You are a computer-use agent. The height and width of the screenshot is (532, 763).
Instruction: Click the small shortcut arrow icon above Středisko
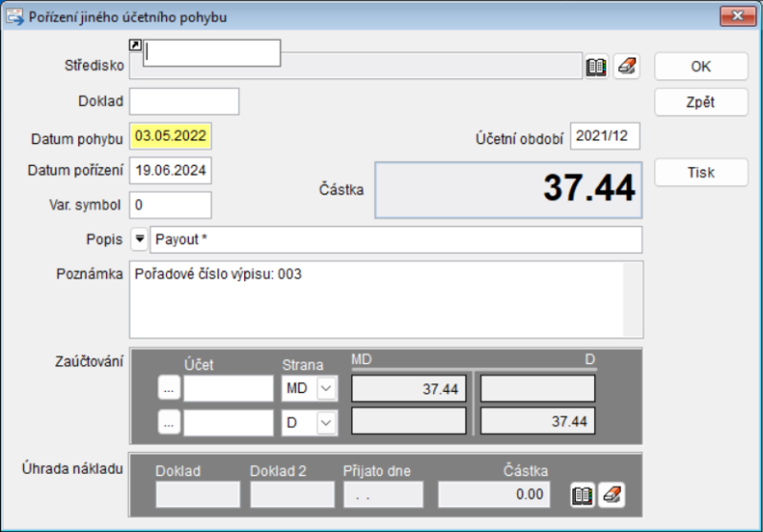(134, 45)
